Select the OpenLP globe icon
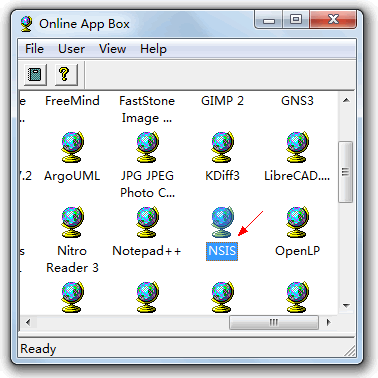Image resolution: width=378 pixels, height=378 pixels. (297, 222)
